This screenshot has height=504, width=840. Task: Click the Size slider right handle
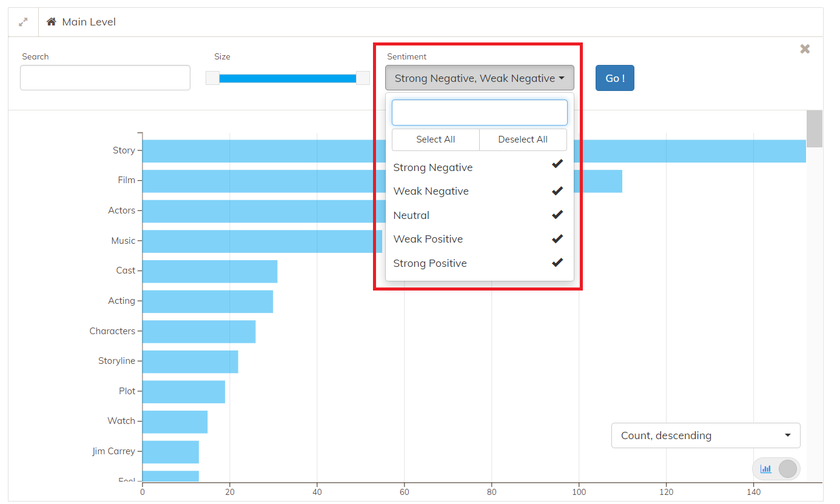tap(363, 78)
